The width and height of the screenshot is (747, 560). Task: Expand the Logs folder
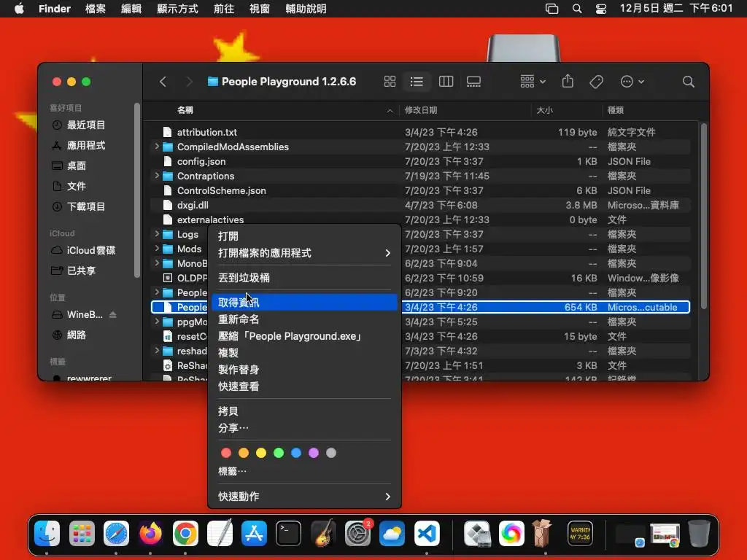click(157, 234)
